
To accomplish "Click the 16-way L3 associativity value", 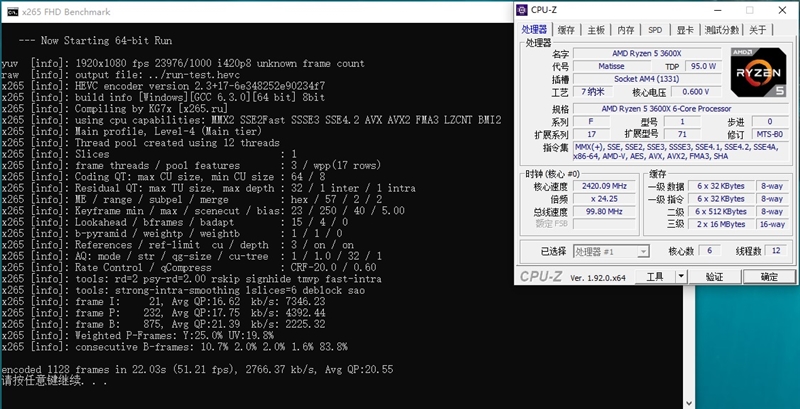I will (x=771, y=224).
